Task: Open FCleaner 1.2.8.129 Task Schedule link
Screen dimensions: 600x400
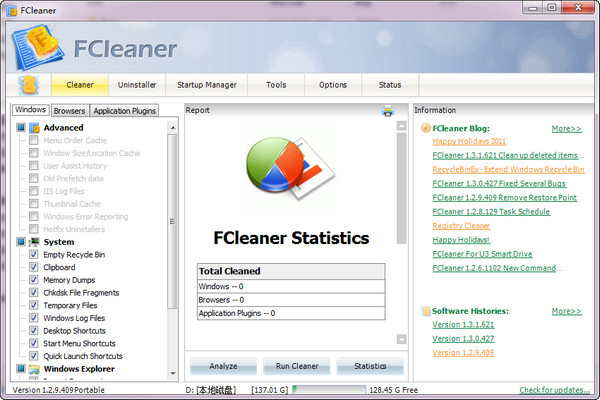Action: point(491,212)
